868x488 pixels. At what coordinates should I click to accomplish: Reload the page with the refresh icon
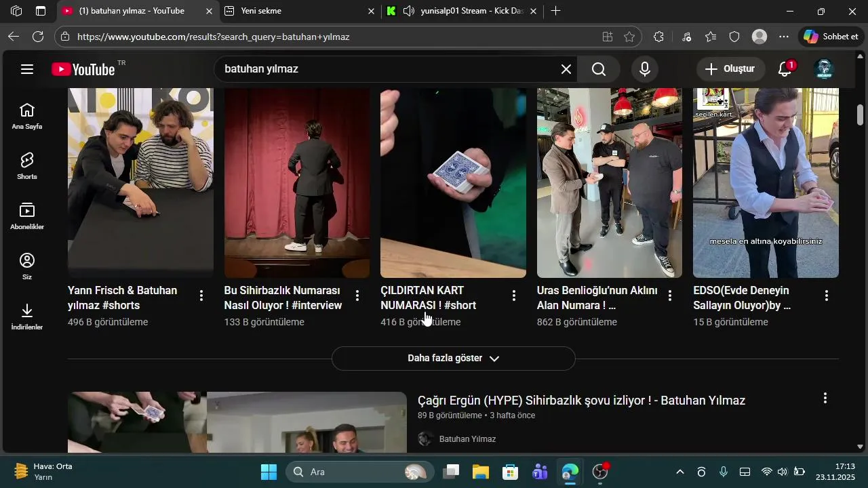(38, 37)
